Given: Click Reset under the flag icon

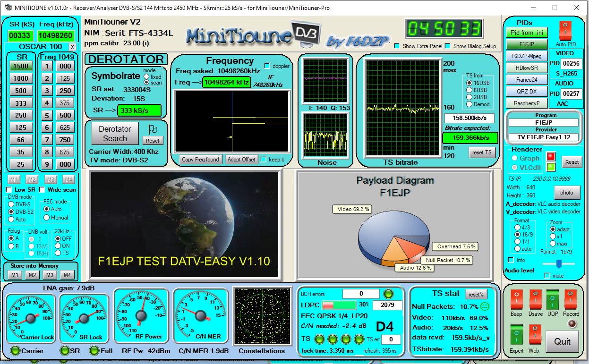Looking at the screenshot, I should pos(153,141).
